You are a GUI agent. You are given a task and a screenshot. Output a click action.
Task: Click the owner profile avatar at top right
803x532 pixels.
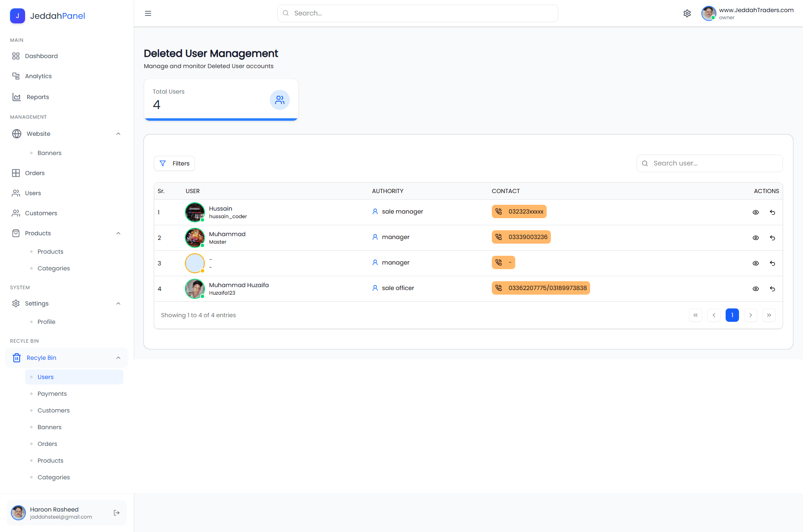click(708, 13)
